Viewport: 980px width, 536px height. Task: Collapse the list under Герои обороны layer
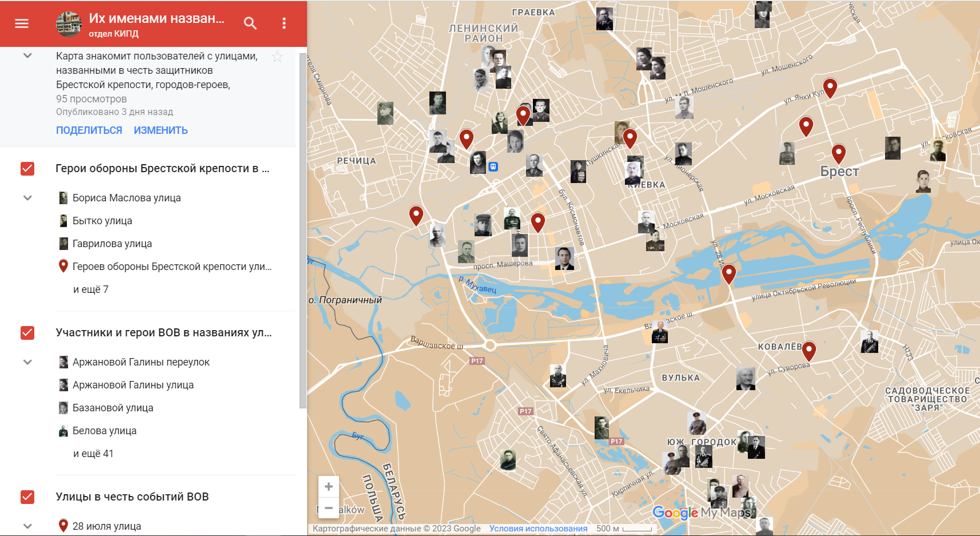[27, 198]
